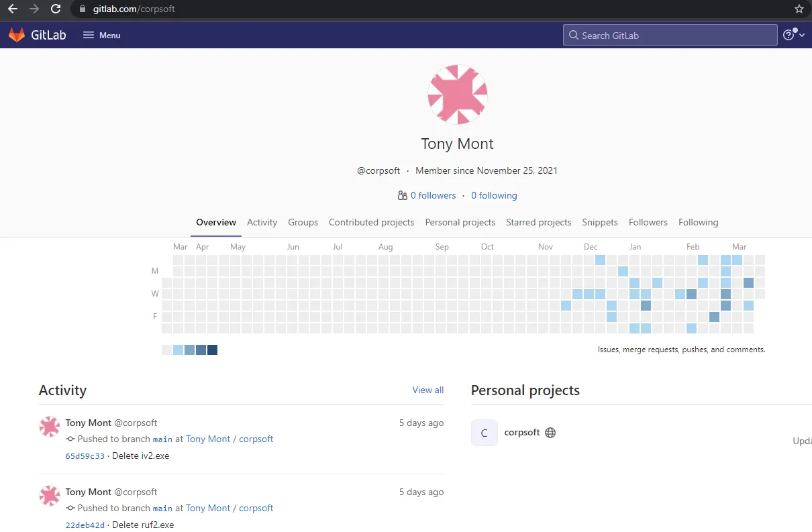Click Tony Mont name in second activity
The height and width of the screenshot is (532, 812).
[89, 492]
